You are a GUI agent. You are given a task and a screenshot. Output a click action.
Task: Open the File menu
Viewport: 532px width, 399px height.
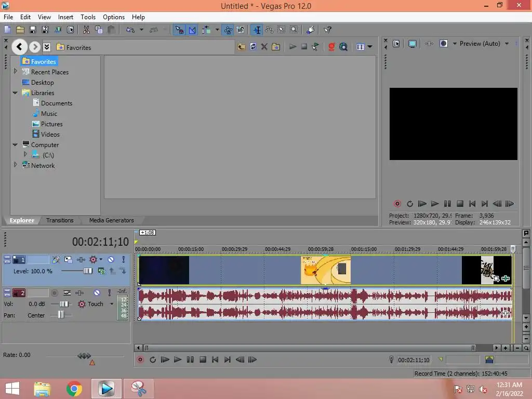(x=8, y=17)
